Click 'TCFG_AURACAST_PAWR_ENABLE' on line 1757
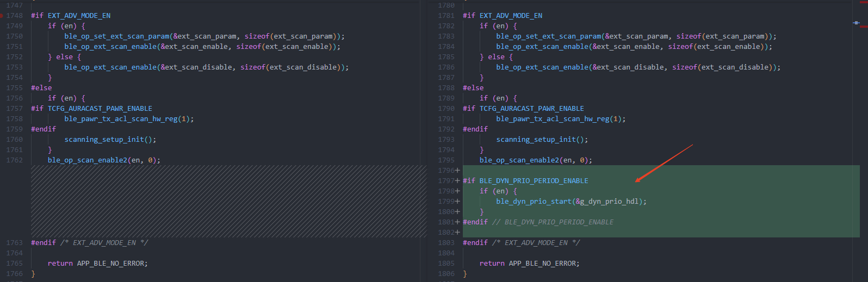 (100, 109)
